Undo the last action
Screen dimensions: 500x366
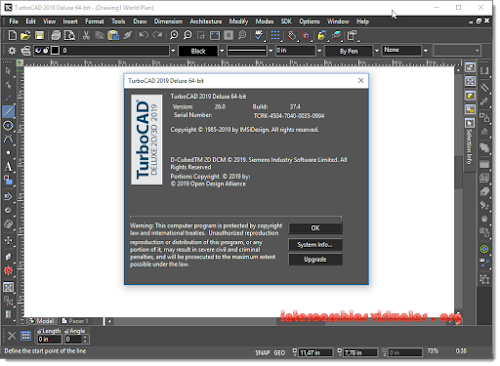(144, 35)
